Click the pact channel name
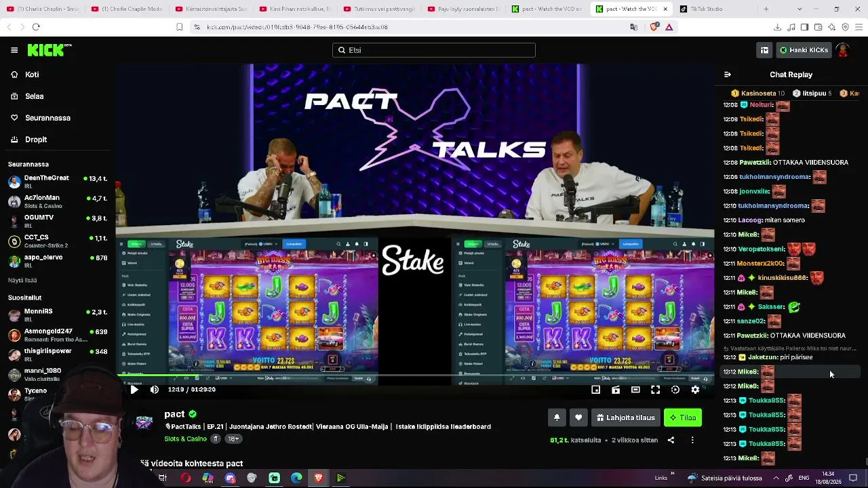Viewport: 868px width, 488px height. pyautogui.click(x=174, y=414)
